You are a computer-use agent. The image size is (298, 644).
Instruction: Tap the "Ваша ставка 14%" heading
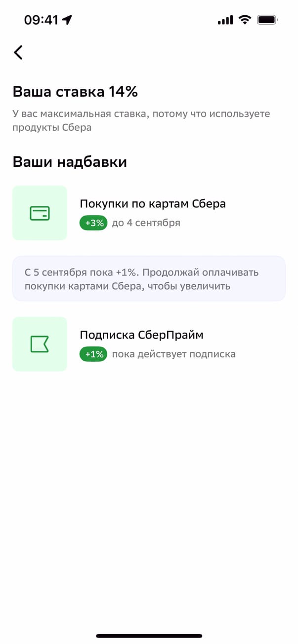75,92
